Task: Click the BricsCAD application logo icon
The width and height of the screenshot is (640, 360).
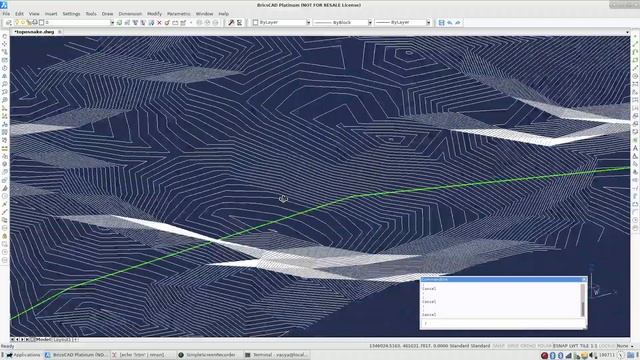Action: pyautogui.click(x=3, y=5)
